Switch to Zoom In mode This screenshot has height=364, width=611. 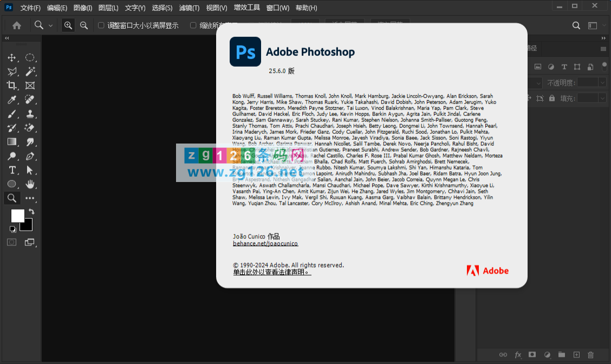coord(68,25)
